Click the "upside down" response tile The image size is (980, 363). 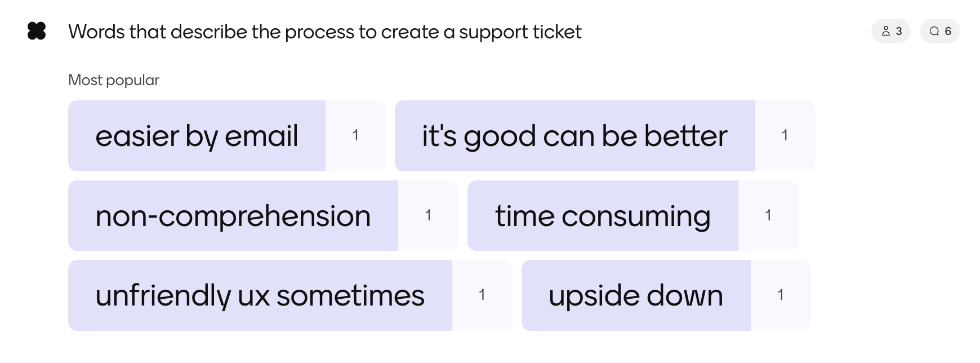point(635,295)
